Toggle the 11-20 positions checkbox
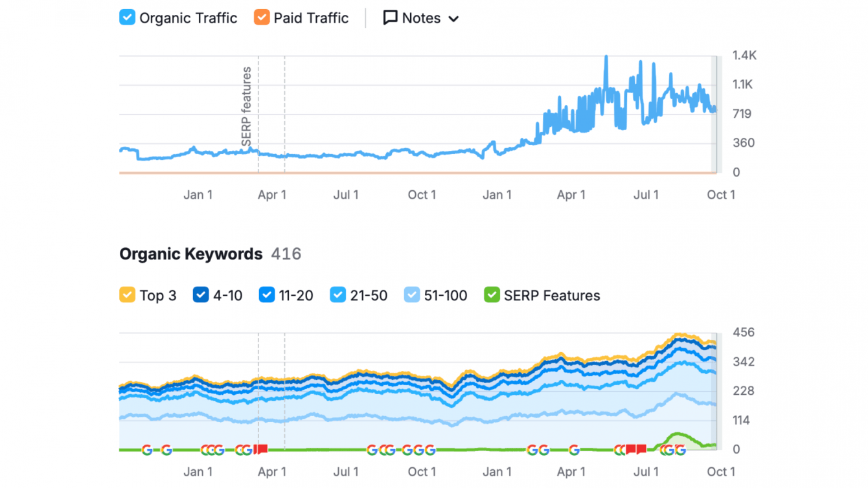The width and height of the screenshot is (868, 488). (267, 295)
